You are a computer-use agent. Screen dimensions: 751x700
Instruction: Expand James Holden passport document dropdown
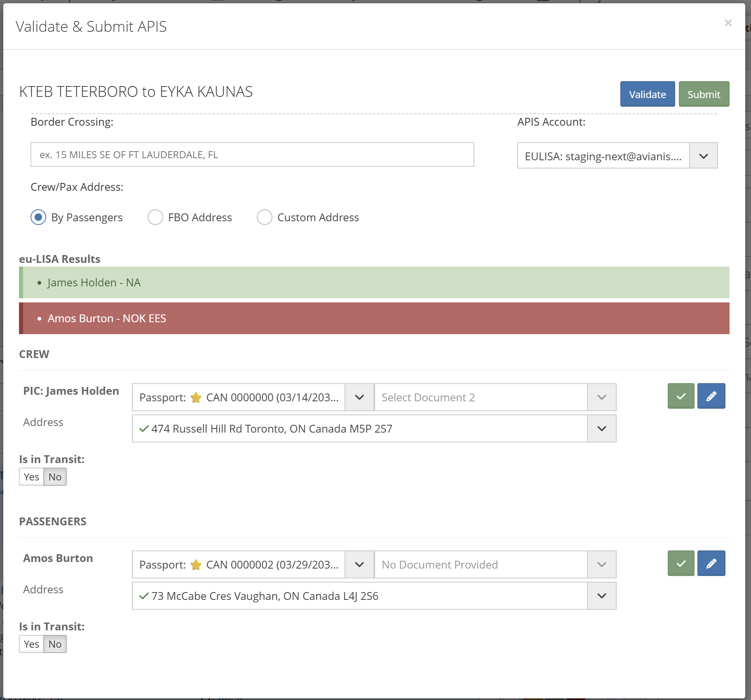click(359, 397)
